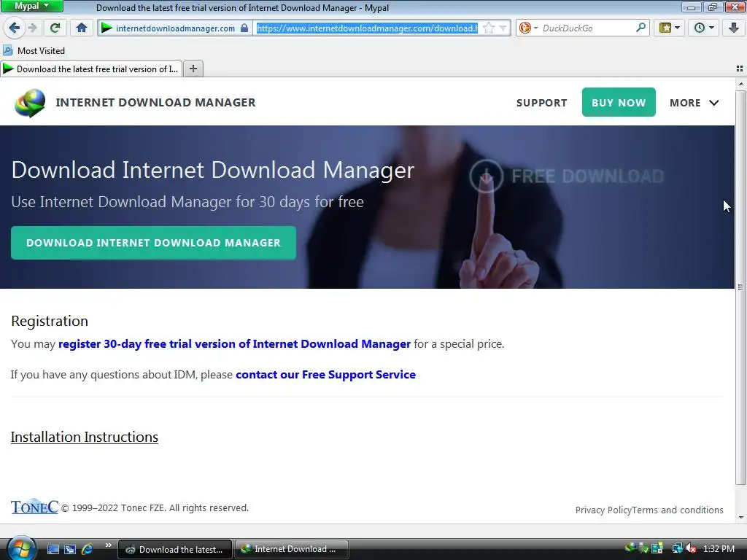Image resolution: width=747 pixels, height=560 pixels.
Task: Open the Terms and conditions link
Action: [x=678, y=510]
